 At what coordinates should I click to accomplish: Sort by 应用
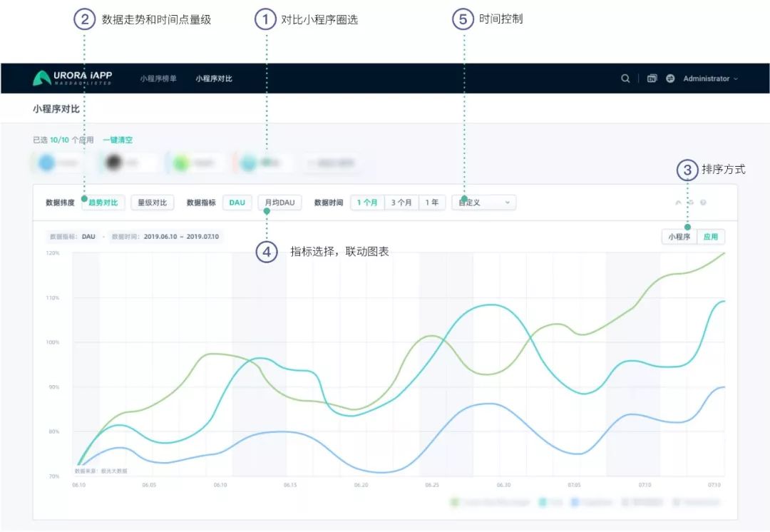pos(711,237)
